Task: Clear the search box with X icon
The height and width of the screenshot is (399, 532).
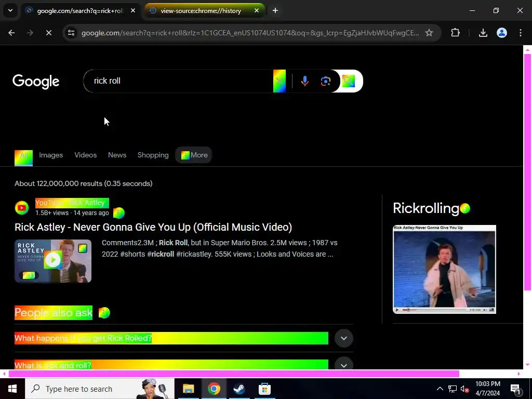Action: (279, 81)
